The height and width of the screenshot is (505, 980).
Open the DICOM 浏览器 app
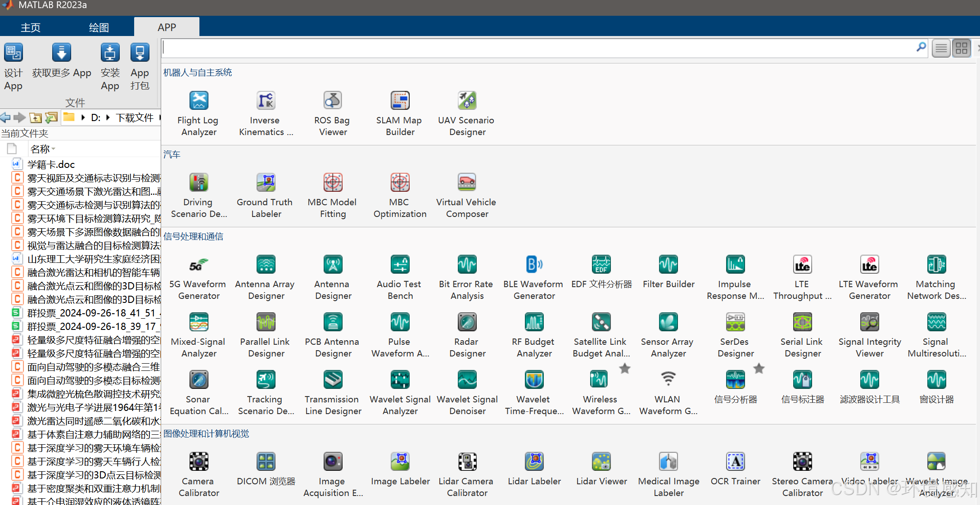[x=266, y=469]
